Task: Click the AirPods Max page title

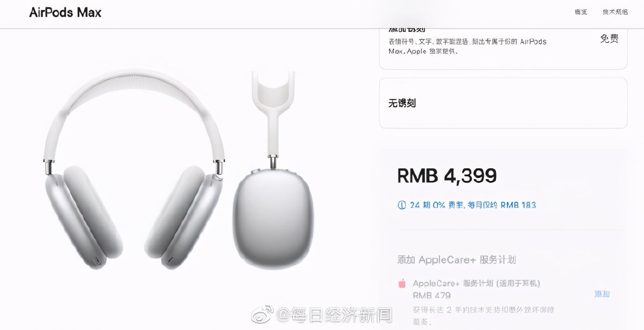Action: pos(65,13)
